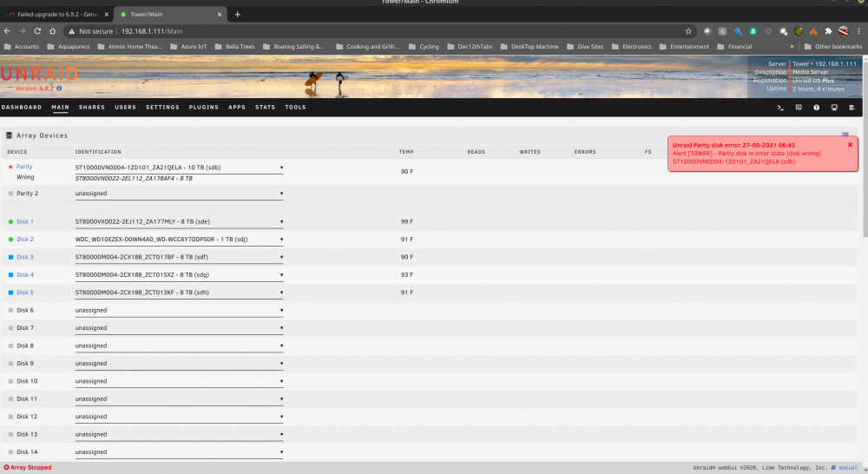The width and height of the screenshot is (868, 474).
Task: Open the Settings menu
Action: [x=163, y=108]
